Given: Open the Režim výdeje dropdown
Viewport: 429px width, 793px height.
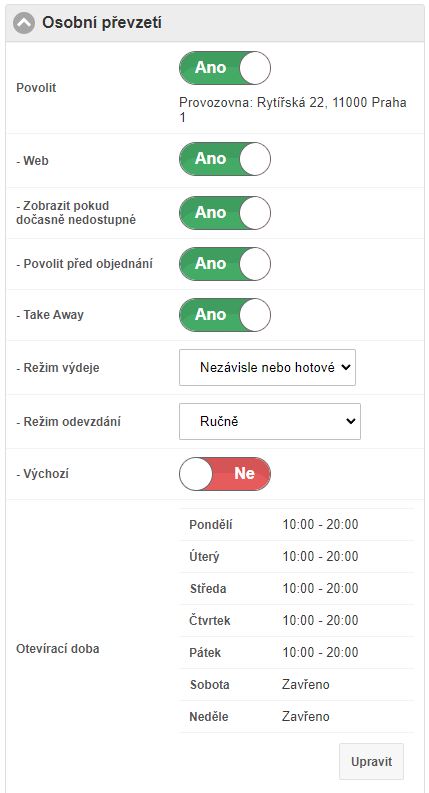Looking at the screenshot, I should tap(267, 368).
